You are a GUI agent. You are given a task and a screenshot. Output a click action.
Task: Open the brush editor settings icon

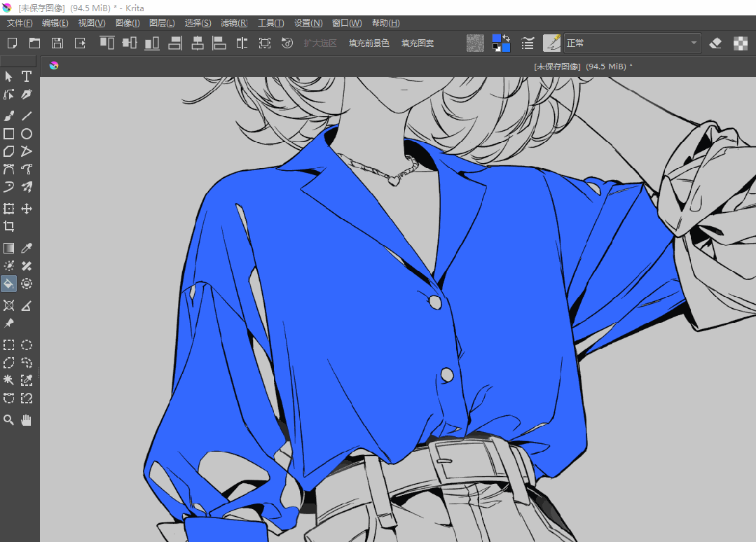click(528, 43)
